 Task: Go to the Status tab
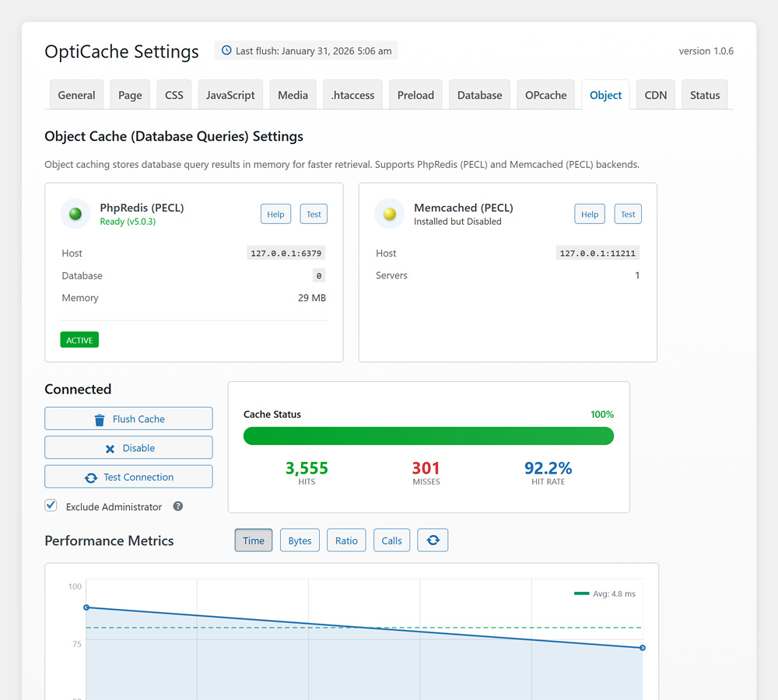tap(705, 95)
